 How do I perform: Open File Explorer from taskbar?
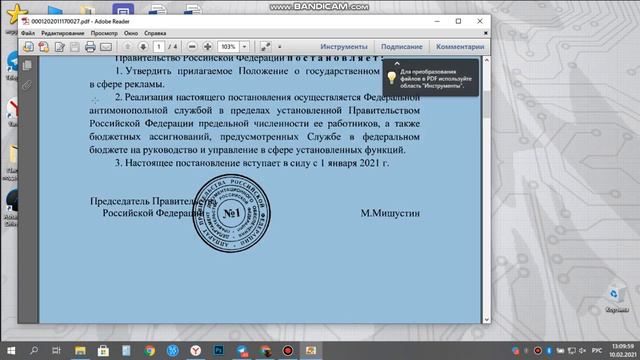(80, 351)
